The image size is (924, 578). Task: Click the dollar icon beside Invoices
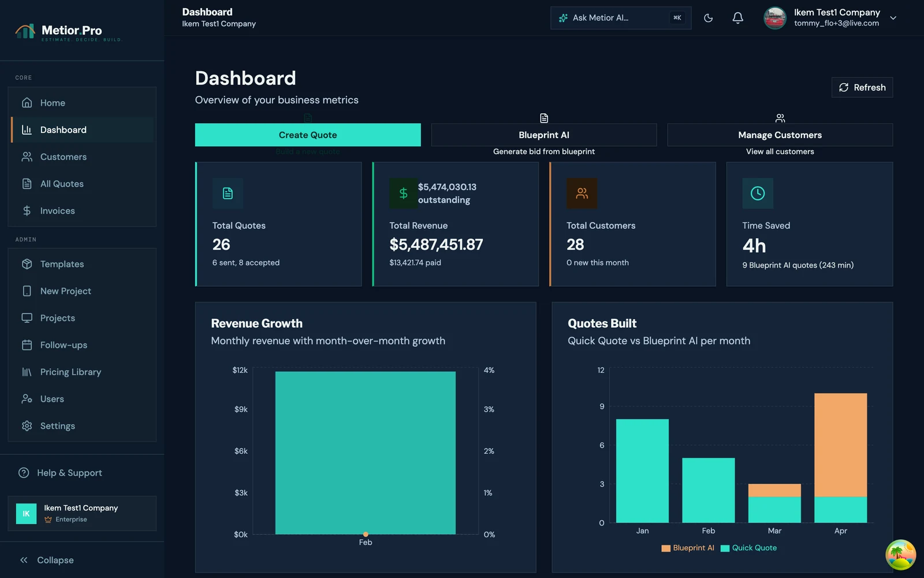click(27, 211)
